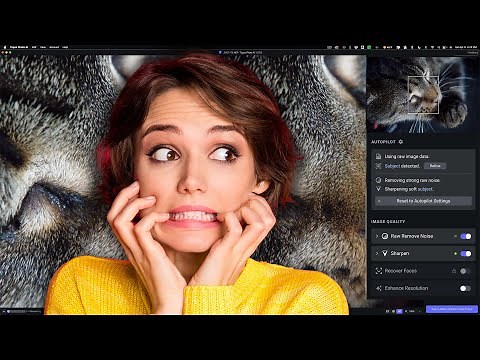480x360 pixels.
Task: Click the Refine button next to Subject detected
Action: tap(435, 166)
